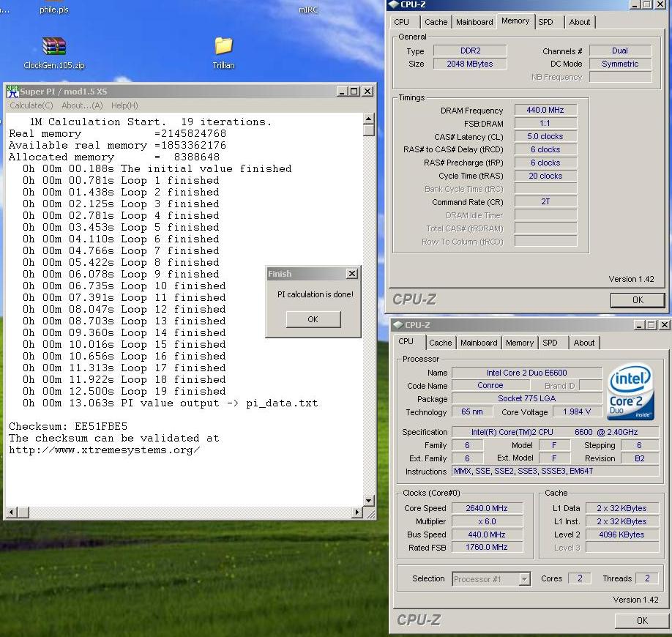Click the '1M Calculation Start' log line
Image resolution: width=672 pixels, height=637 pixels.
click(x=150, y=122)
